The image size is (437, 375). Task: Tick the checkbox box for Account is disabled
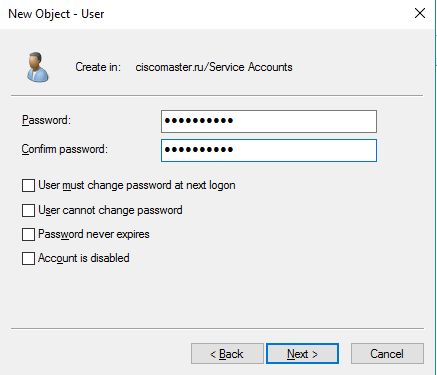point(28,258)
